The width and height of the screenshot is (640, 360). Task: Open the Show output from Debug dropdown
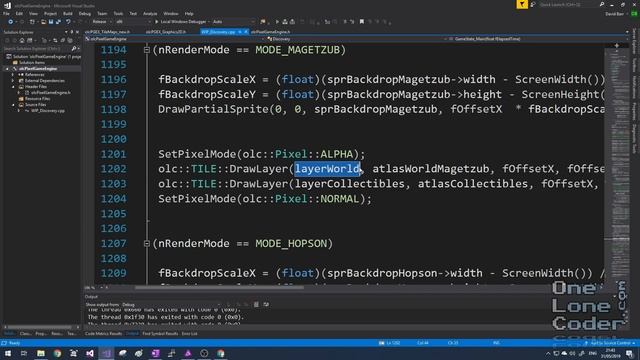pyautogui.click(x=172, y=304)
